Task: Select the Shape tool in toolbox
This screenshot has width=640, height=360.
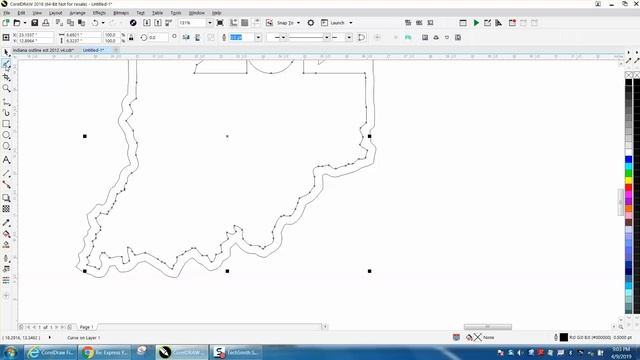Action: pyautogui.click(x=6, y=64)
